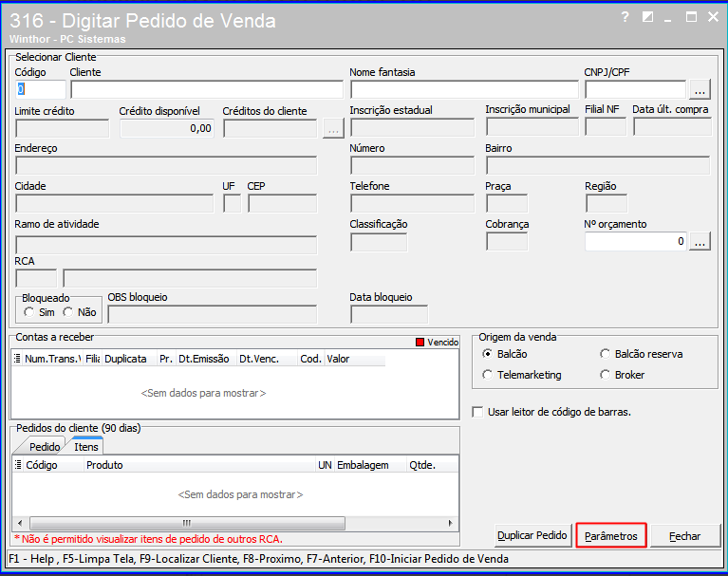
Task: Open Pedidos do cliente grid column menu icon
Action: tap(18, 465)
